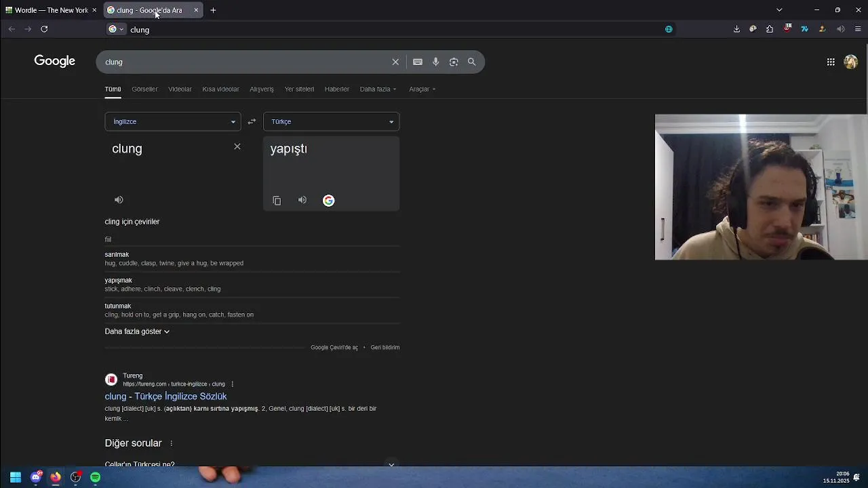Viewport: 868px width, 488px height.
Task: Switch to the Videolar tab
Action: point(180,89)
